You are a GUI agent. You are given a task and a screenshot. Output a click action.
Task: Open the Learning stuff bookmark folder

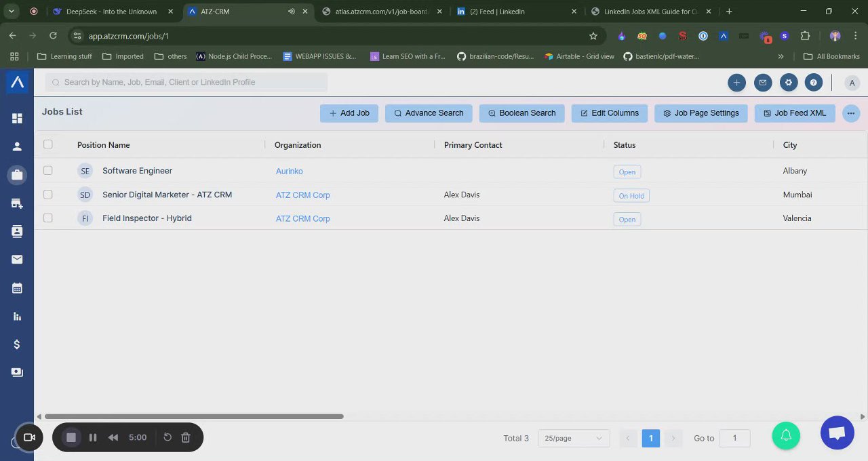64,56
